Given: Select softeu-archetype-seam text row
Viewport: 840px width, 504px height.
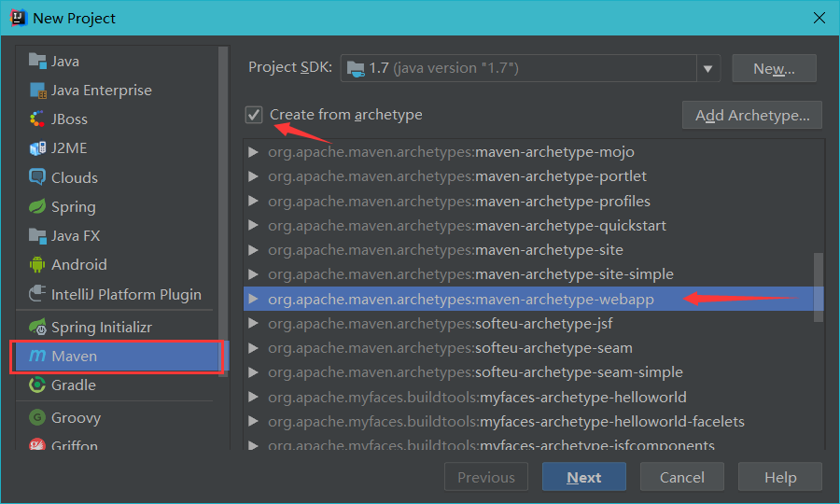Looking at the screenshot, I should click(450, 348).
